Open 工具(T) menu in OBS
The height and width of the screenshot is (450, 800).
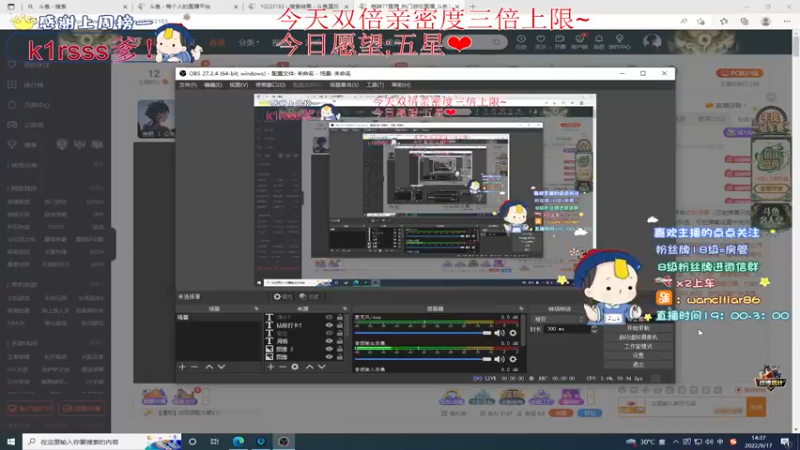374,85
